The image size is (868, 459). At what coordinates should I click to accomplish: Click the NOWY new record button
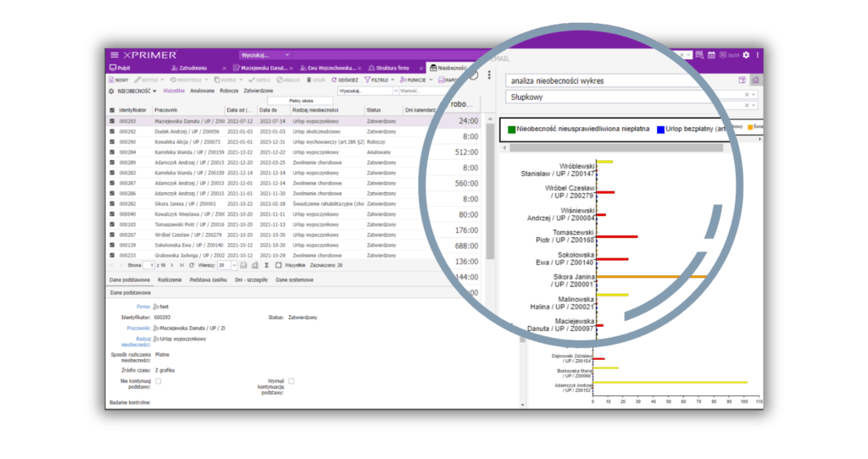coord(118,80)
